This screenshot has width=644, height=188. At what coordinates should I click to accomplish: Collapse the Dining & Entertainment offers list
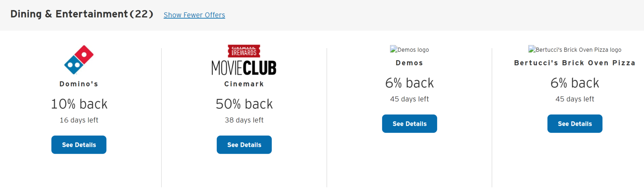194,15
